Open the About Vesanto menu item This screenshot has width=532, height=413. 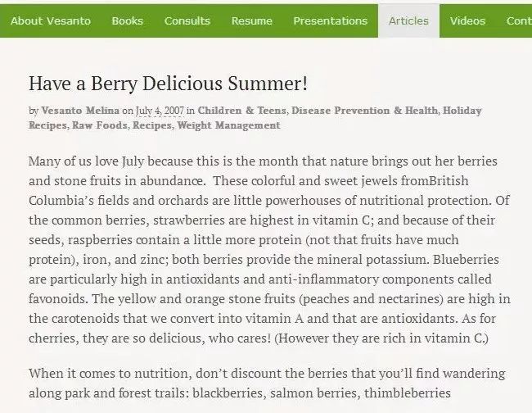(48, 21)
